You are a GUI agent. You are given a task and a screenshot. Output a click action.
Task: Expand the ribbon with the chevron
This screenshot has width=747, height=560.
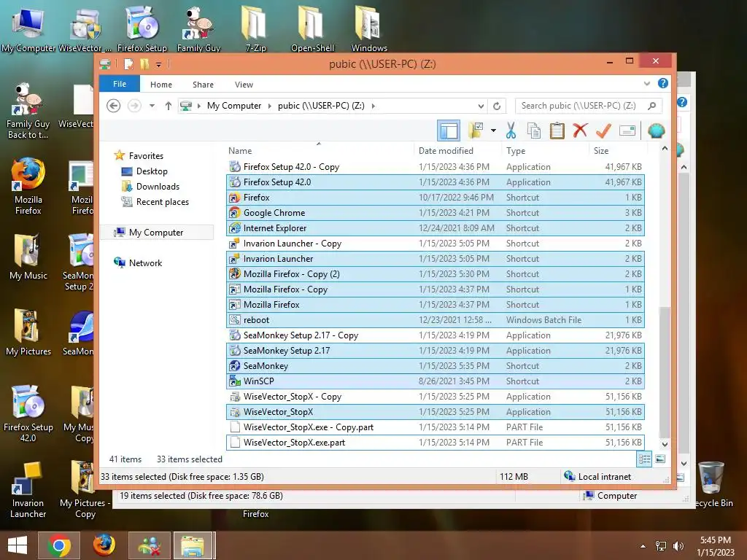coord(646,83)
